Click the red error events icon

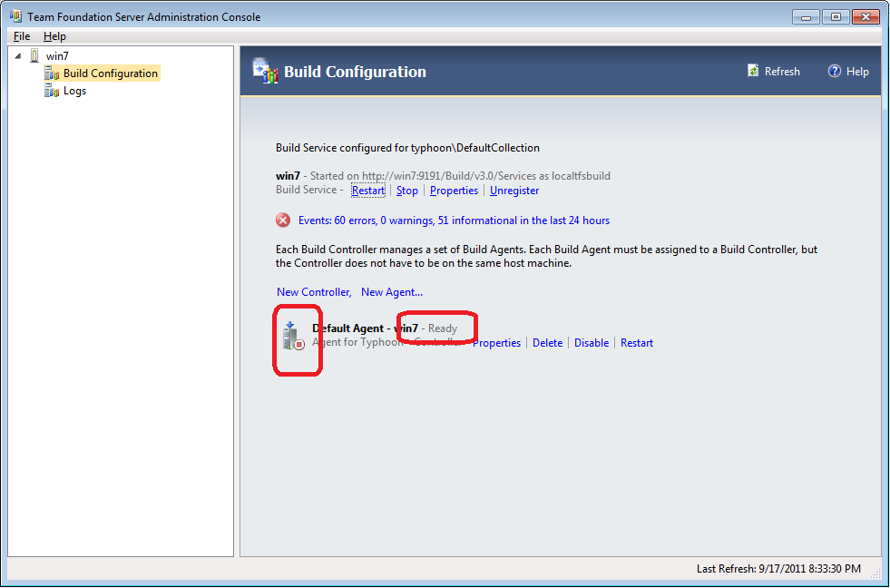coord(283,220)
